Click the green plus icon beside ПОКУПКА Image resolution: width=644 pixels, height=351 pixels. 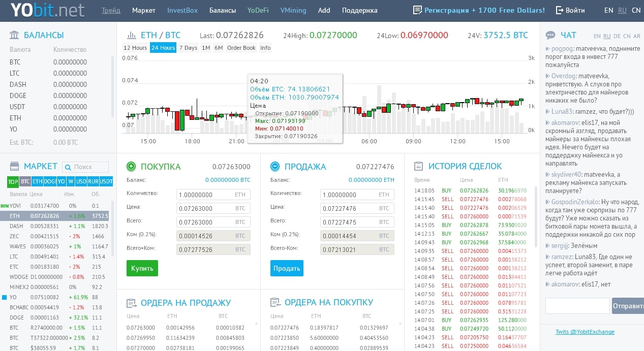pos(131,166)
